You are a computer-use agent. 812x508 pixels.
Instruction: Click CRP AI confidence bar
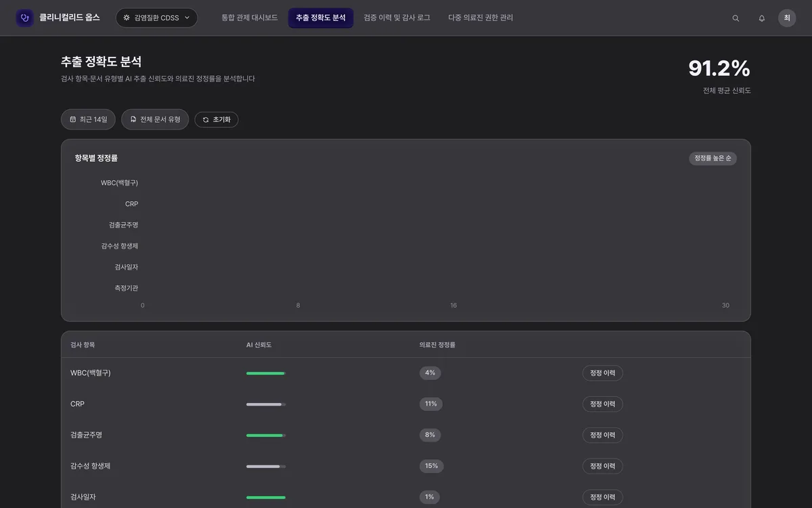coord(266,404)
